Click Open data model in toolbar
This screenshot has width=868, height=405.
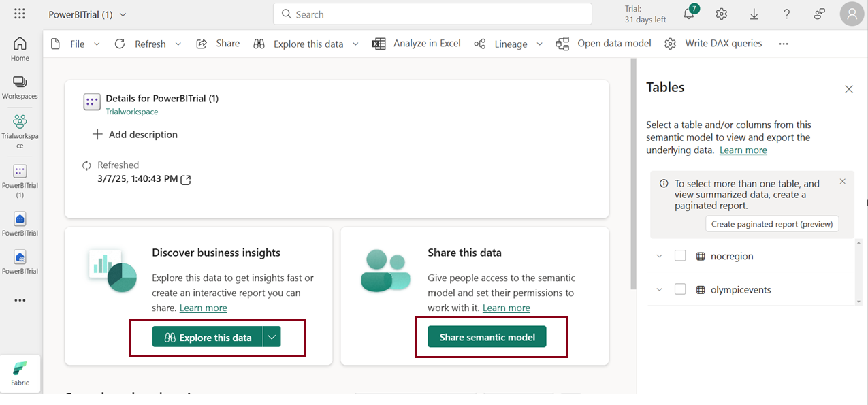[x=604, y=44]
